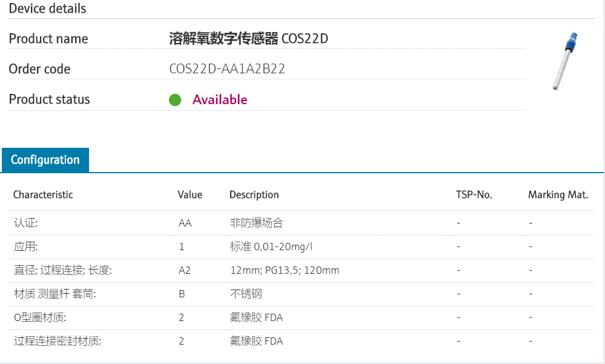Click the 非防爆场合 description cell

[256, 223]
